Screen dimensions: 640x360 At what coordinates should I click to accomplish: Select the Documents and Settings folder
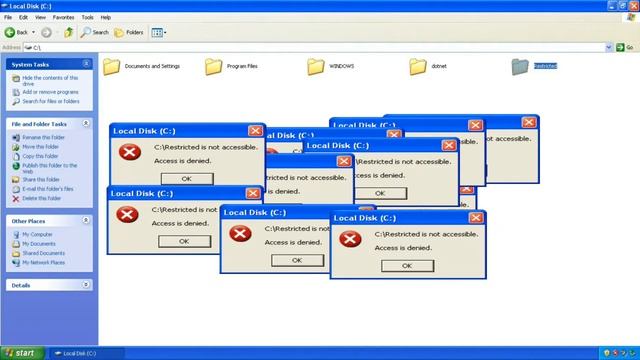(141, 66)
